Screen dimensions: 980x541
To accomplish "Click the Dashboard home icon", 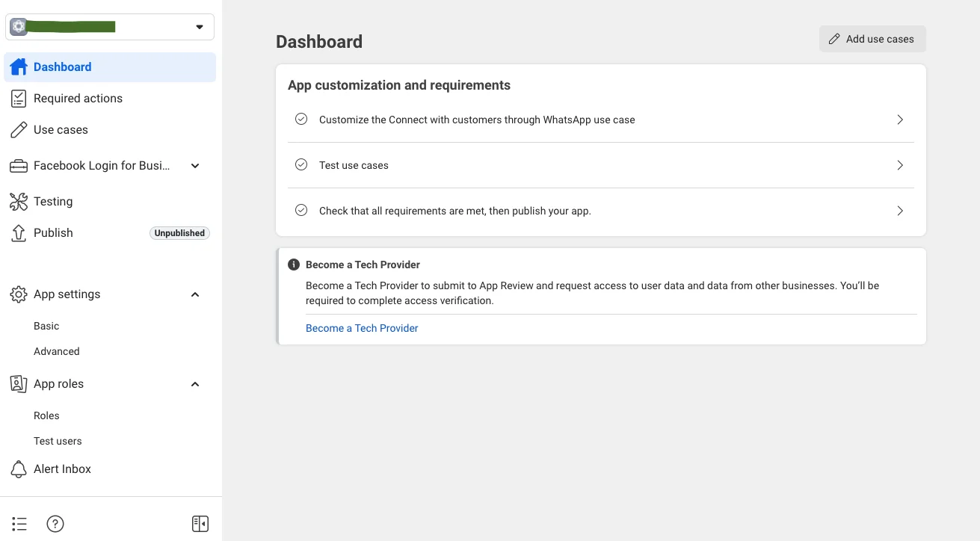I will 19,67.
